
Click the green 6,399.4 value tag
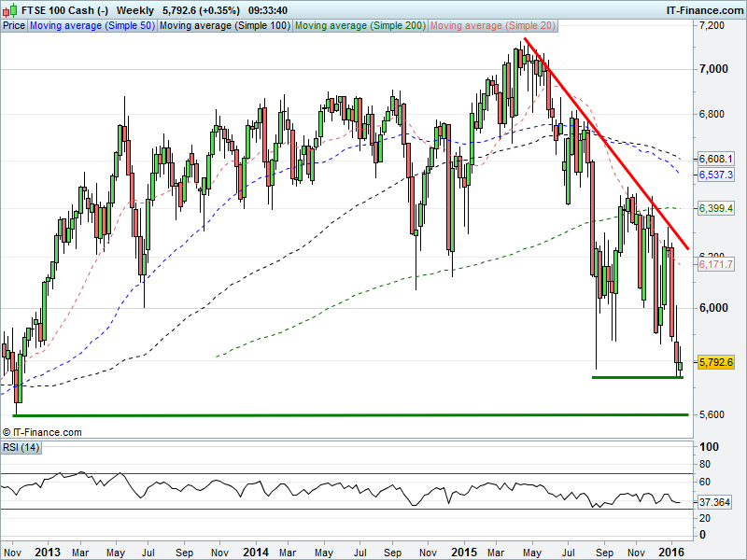pyautogui.click(x=716, y=208)
